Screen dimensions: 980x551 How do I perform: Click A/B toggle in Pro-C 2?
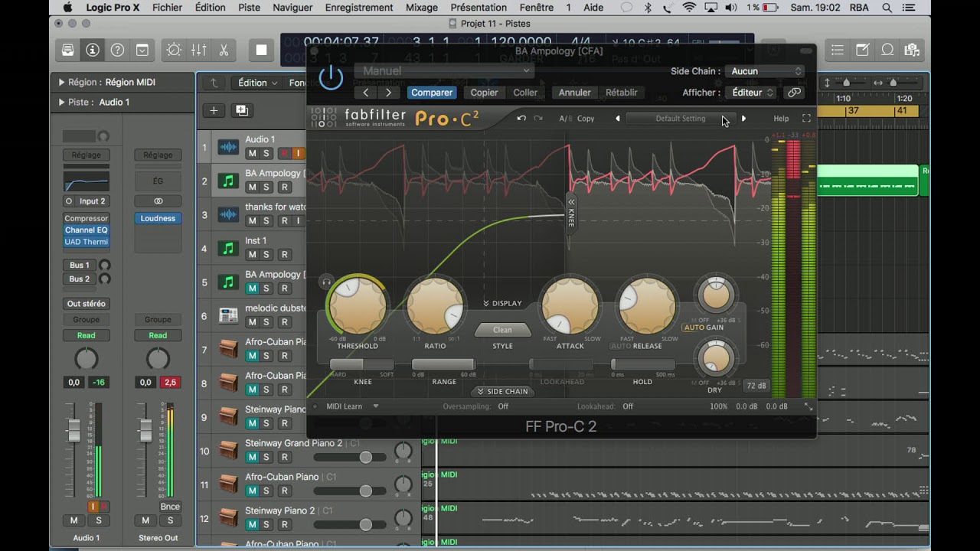click(x=565, y=119)
